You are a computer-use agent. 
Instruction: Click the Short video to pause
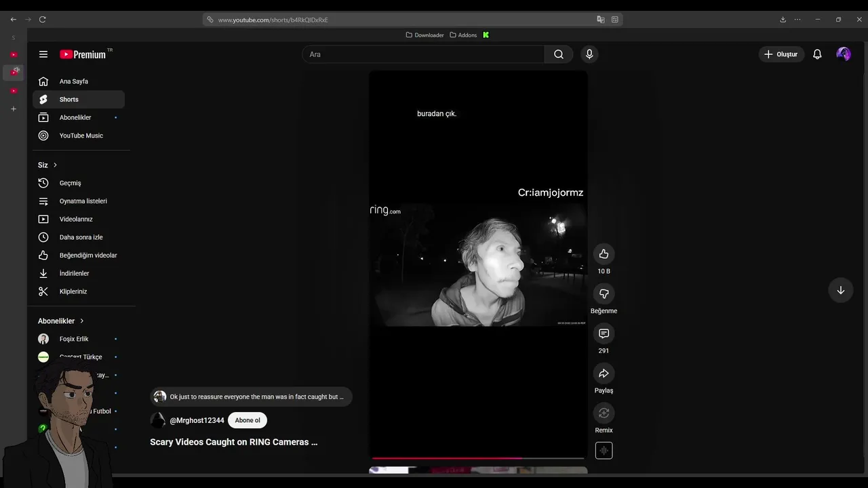pos(478,264)
